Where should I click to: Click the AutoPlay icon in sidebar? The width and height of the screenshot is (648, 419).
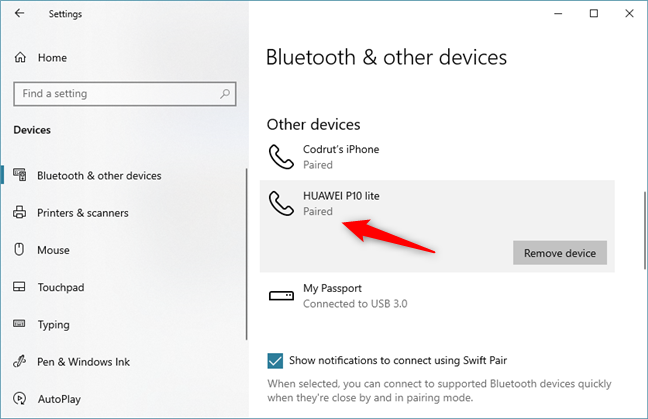pyautogui.click(x=20, y=399)
